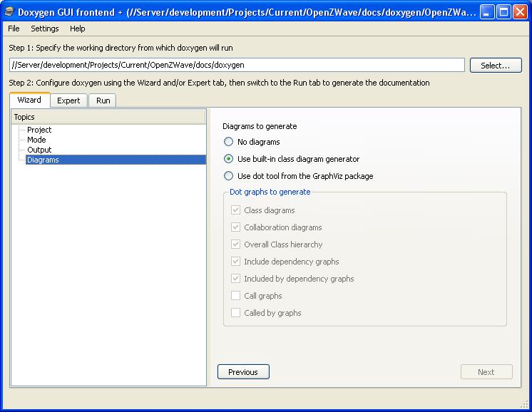Choose Use built-in class diagram generator
The image size is (532, 412).
(x=229, y=159)
